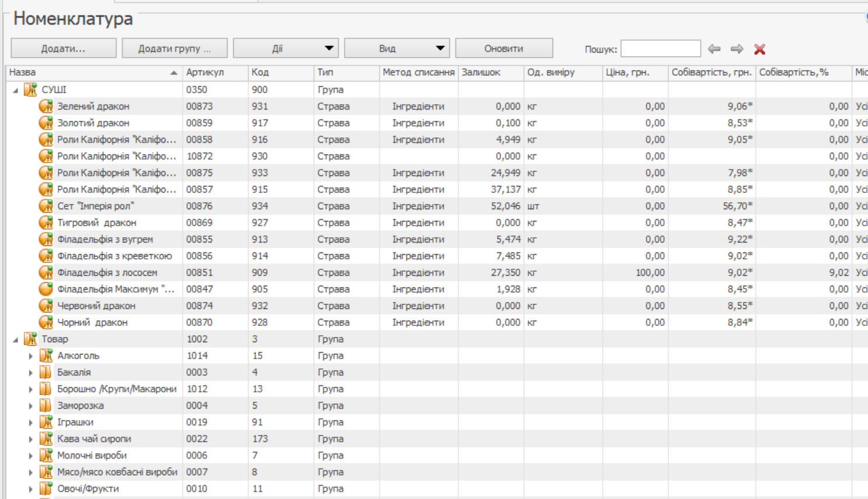The height and width of the screenshot is (499, 868).
Task: Click the dish icon for Сет "Імперія рол"
Action: (46, 206)
